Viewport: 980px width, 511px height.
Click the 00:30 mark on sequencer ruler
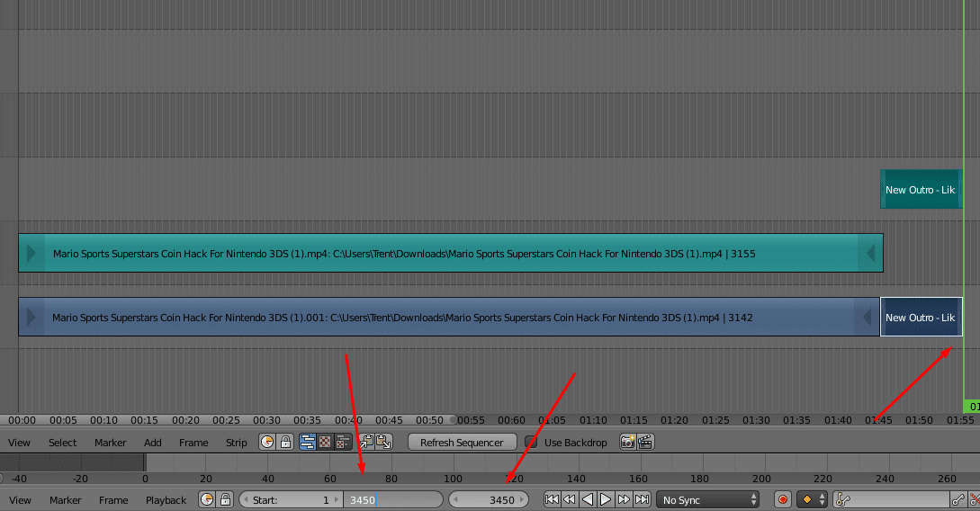tap(267, 420)
